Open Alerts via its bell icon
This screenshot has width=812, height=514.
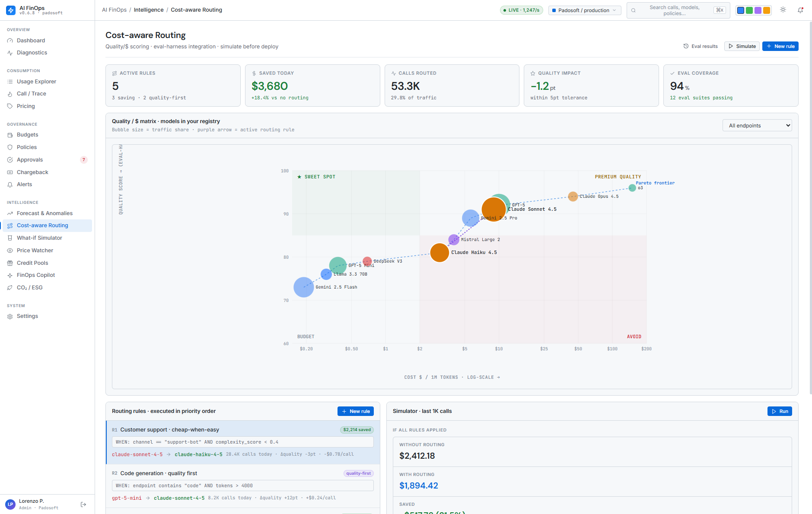coord(10,184)
